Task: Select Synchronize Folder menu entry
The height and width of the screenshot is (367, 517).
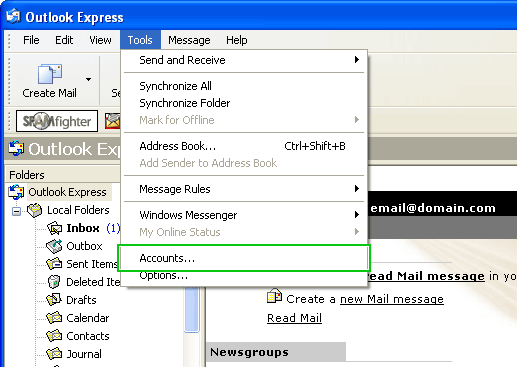Action: 244,103
